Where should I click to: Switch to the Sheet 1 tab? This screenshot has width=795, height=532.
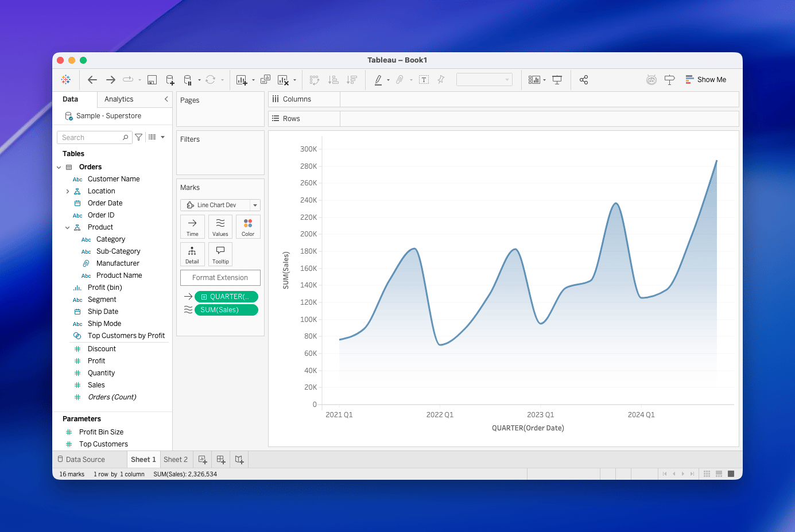coord(143,460)
